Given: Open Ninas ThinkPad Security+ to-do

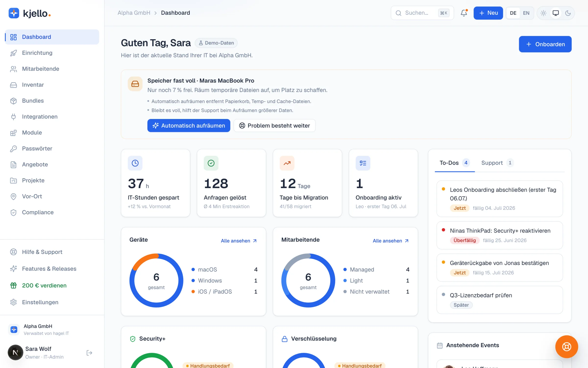Looking at the screenshot, I should click(x=500, y=235).
